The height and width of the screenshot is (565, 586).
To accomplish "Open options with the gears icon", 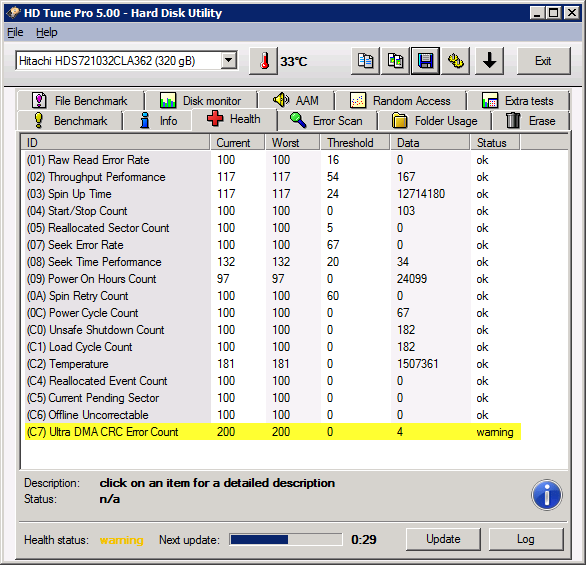I will [x=456, y=61].
